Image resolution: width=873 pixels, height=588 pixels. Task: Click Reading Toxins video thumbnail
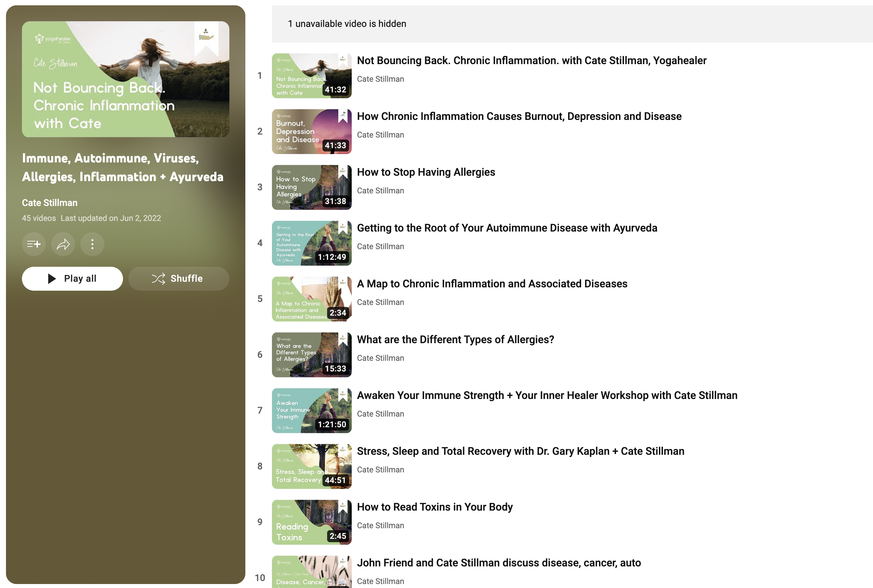click(312, 522)
